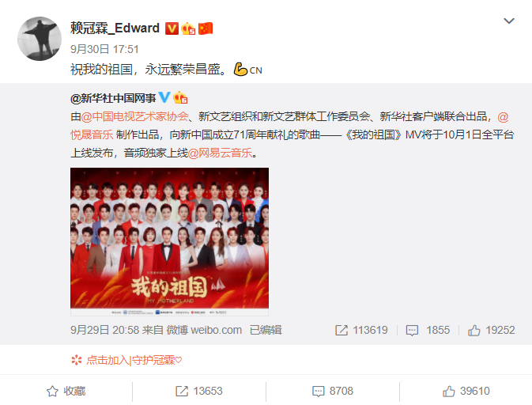Click repost icon showing 113619
This screenshot has height=405, width=532.
pos(361,330)
